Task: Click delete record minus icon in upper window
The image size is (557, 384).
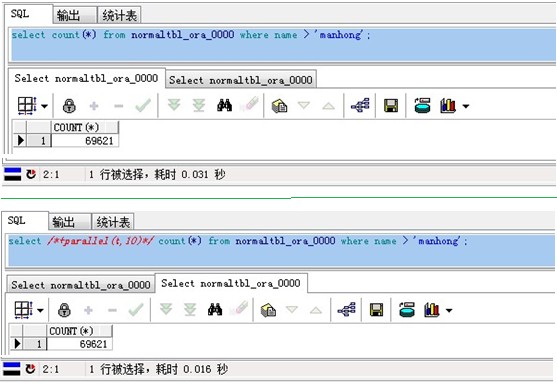Action: click(x=119, y=106)
